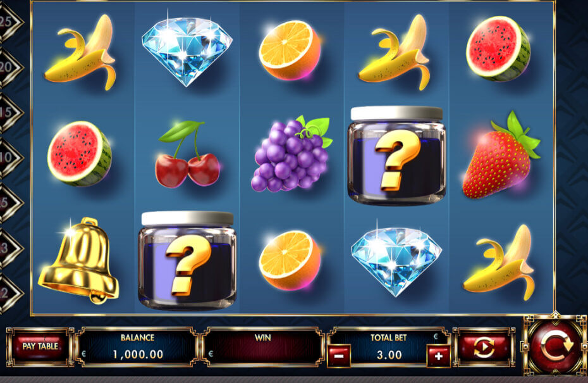Screen dimensions: 588x383
Task: Click the strawberry symbol
Action: click(501, 155)
